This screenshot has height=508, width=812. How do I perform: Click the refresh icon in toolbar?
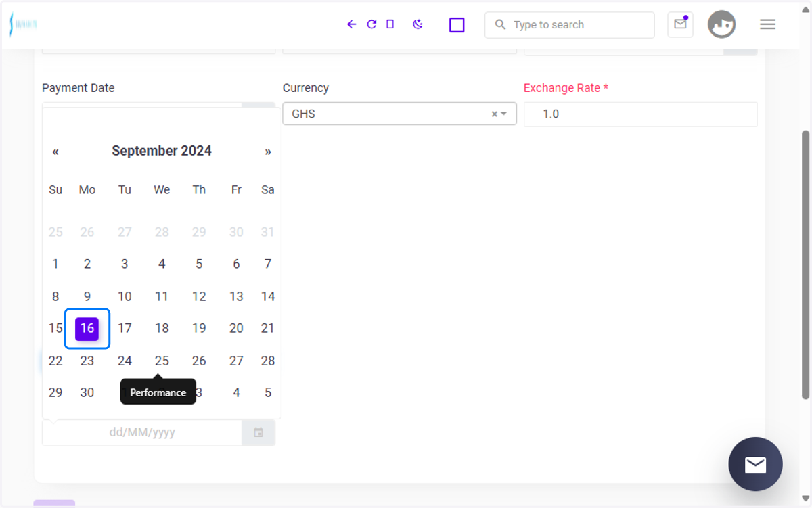[371, 24]
